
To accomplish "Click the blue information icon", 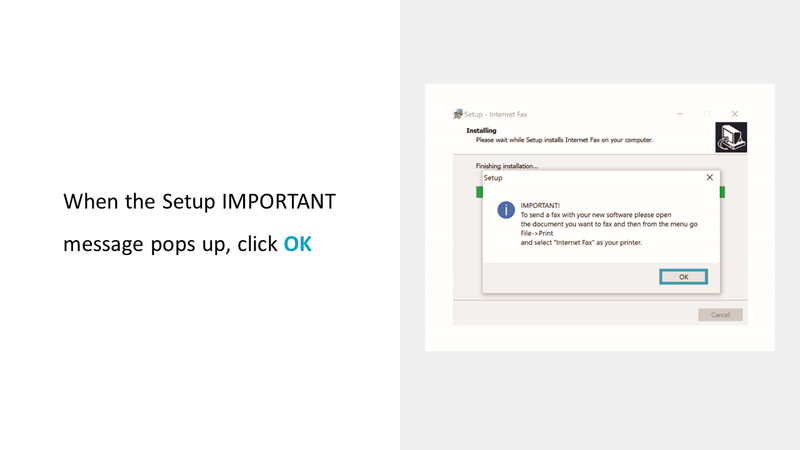I will (x=506, y=210).
